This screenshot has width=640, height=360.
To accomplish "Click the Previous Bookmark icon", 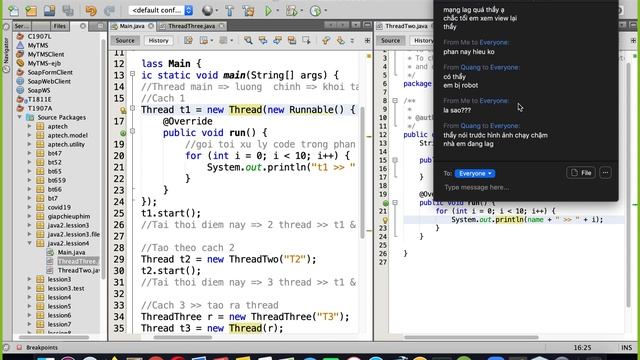I will 326,40.
